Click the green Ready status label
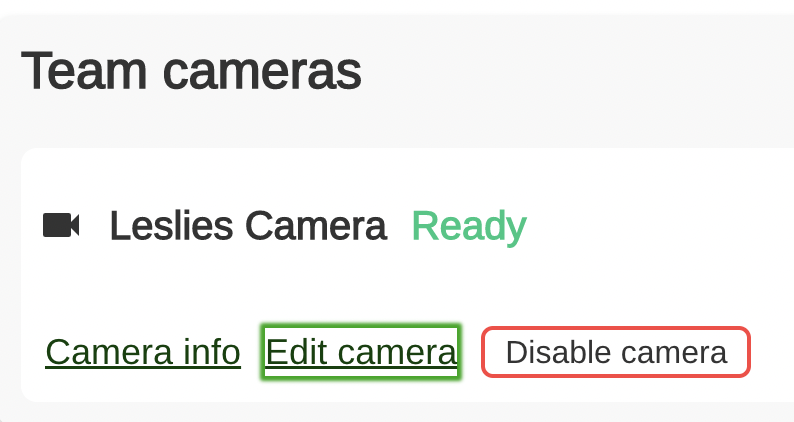The height and width of the screenshot is (422, 794). tap(469, 227)
